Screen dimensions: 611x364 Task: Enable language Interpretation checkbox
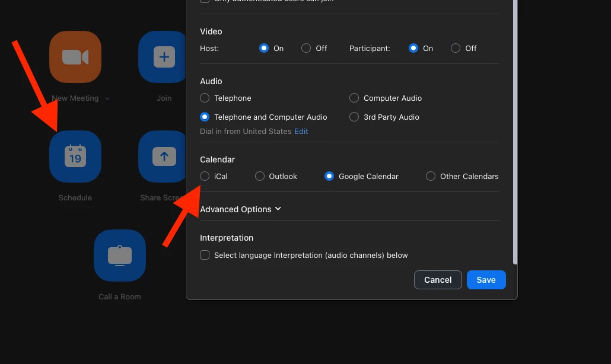[x=205, y=255]
